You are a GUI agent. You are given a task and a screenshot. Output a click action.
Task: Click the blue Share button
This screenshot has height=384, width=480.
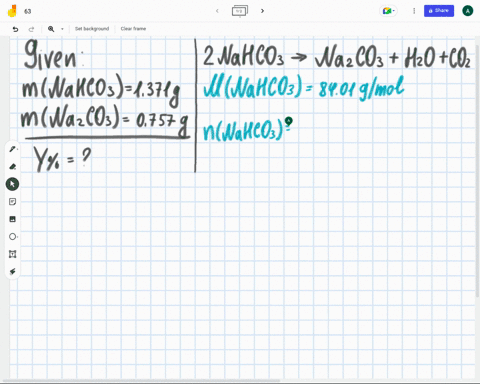coord(439,11)
